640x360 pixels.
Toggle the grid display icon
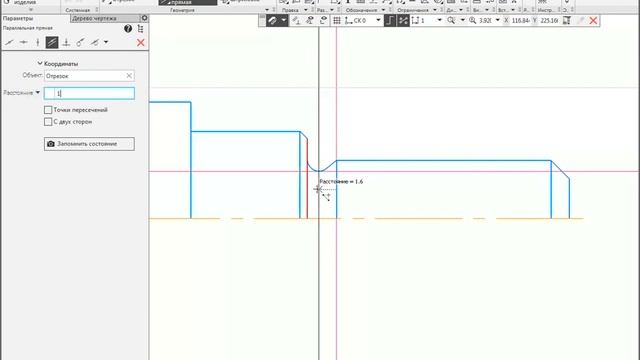click(x=337, y=20)
